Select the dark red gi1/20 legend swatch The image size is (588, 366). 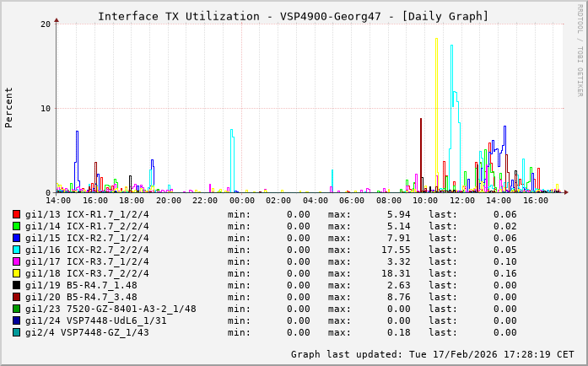[x=17, y=297]
